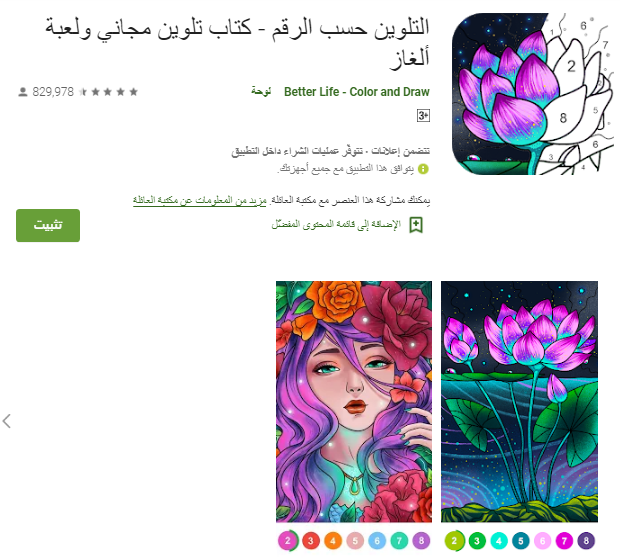Open the lotus flower screenshot thumbnail
Screen dimensions: 620x558
[519, 401]
